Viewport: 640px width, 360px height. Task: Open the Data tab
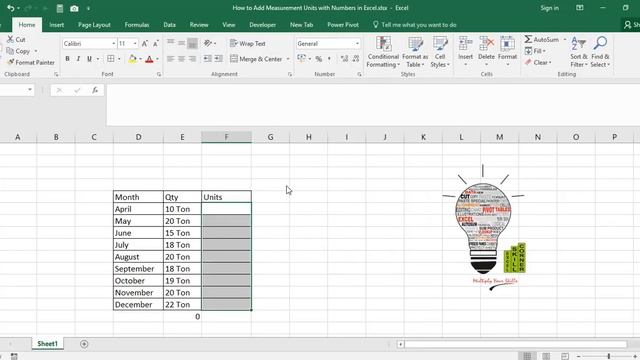point(169,25)
